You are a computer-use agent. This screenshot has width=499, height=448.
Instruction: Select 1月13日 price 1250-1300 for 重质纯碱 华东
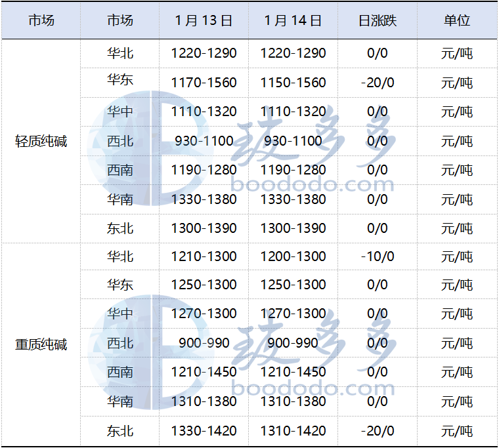pyautogui.click(x=204, y=285)
